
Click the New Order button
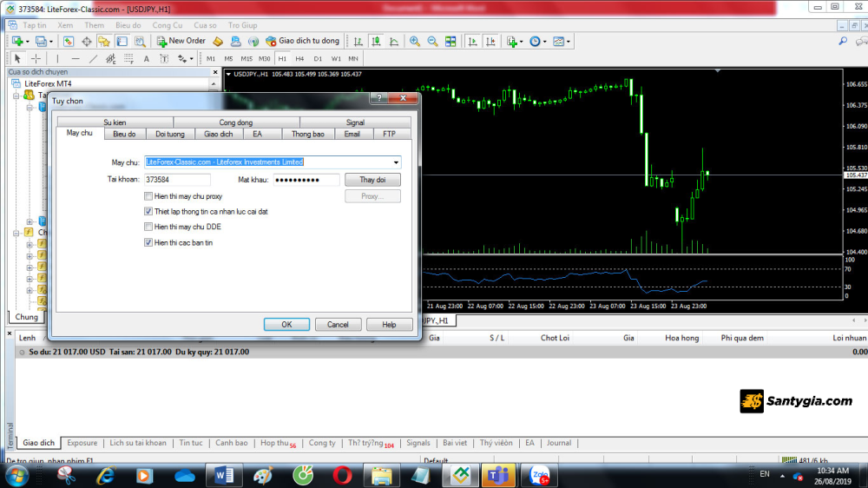click(x=181, y=41)
